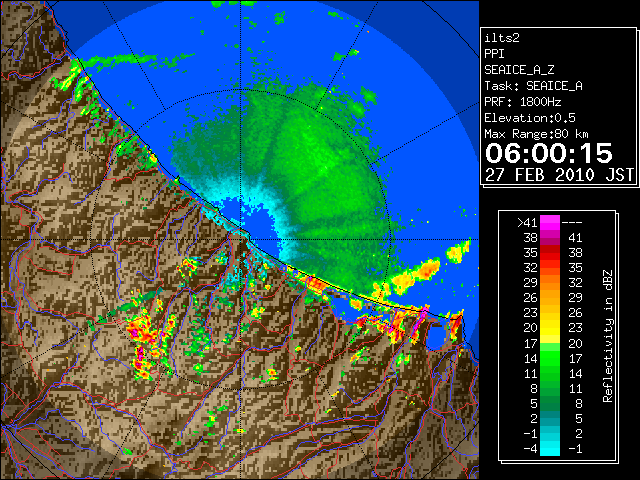
Task: Click the '>41' legend label
Action: coord(527,223)
